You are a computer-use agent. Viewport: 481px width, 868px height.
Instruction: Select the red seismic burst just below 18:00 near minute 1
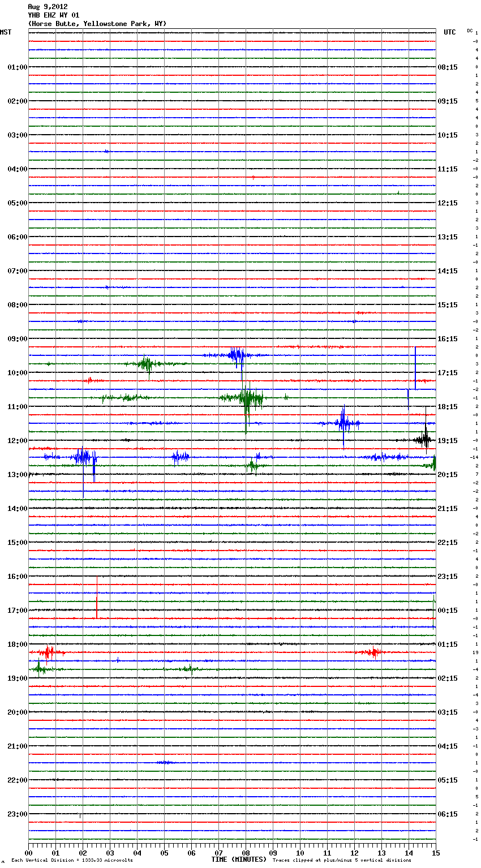pos(49,652)
